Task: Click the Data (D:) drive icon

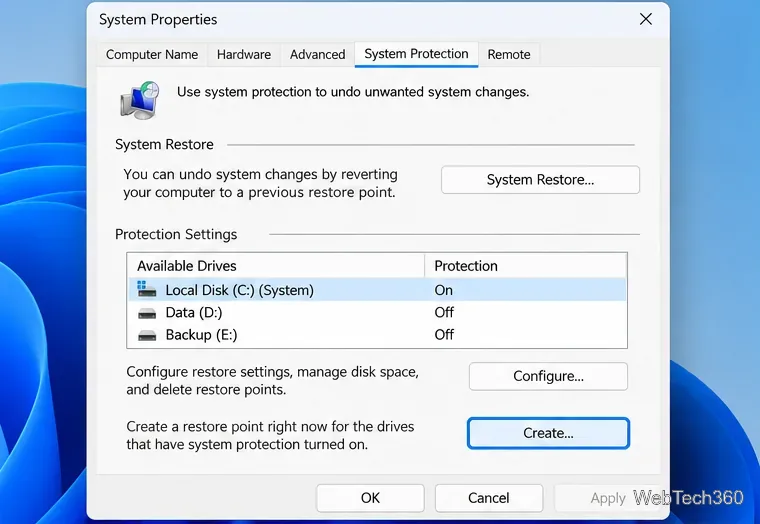Action: click(147, 313)
